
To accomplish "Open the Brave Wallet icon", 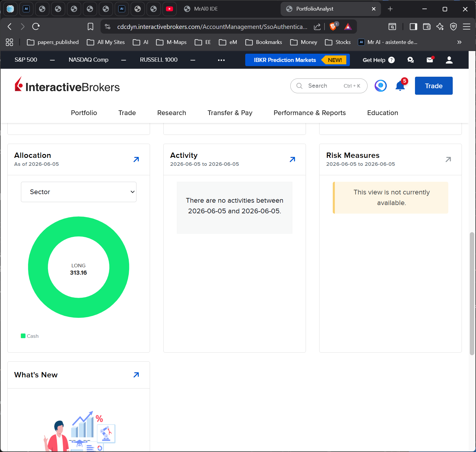I will (x=427, y=27).
